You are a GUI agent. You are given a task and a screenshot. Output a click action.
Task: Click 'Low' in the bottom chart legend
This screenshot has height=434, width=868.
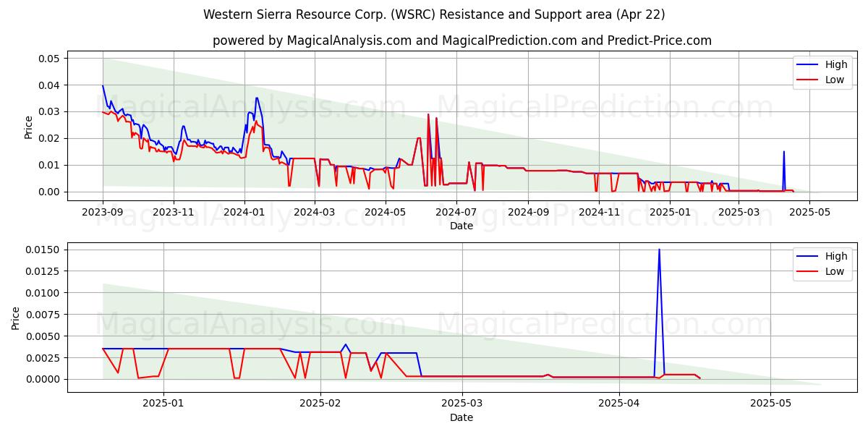835,271
